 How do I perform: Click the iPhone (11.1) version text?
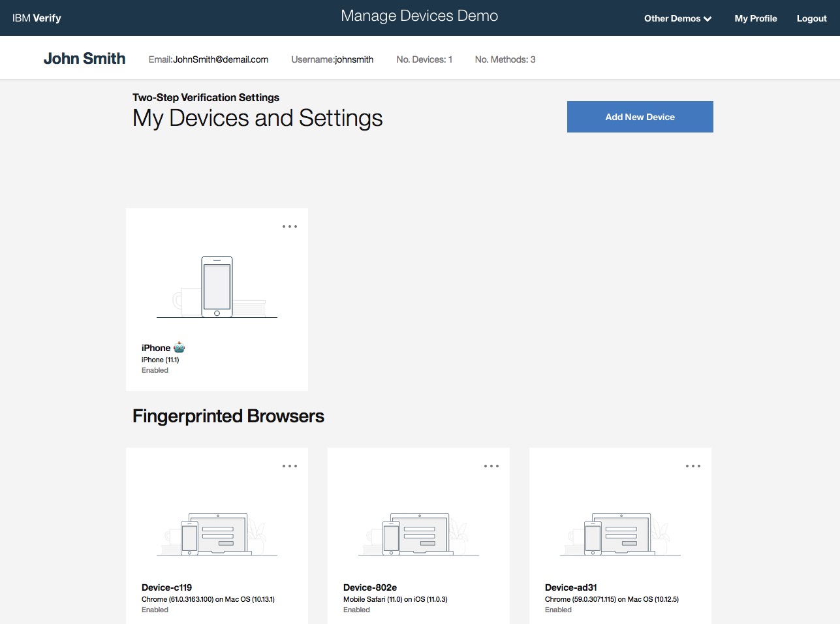tap(161, 360)
